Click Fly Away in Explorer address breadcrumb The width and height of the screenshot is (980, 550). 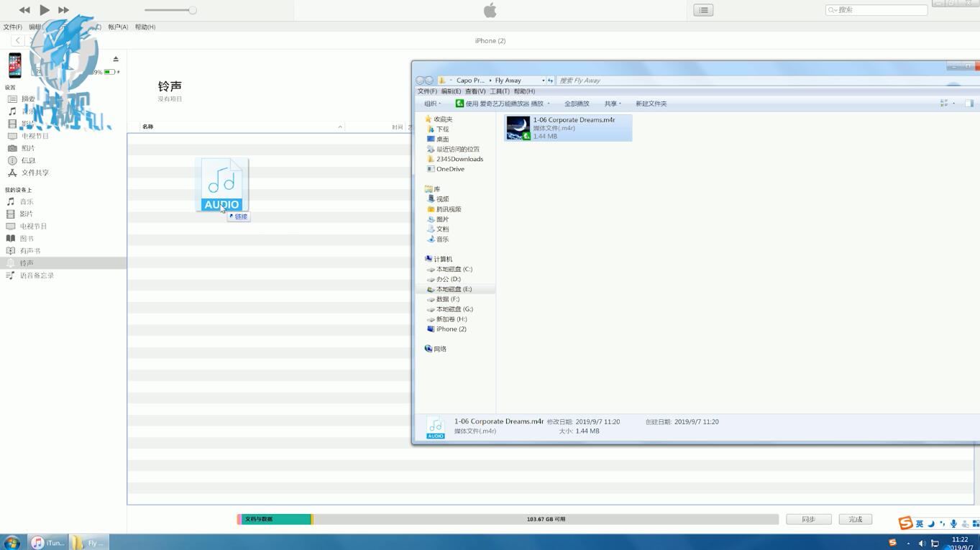[508, 81]
